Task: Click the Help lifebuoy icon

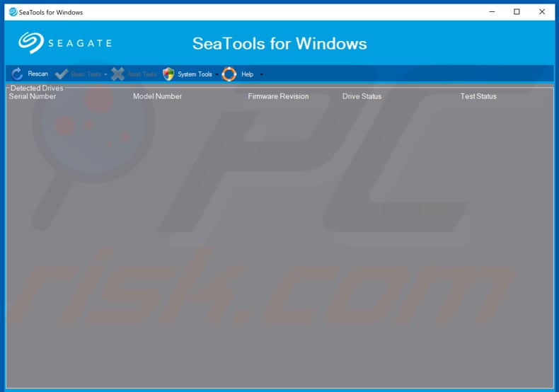Action: pyautogui.click(x=229, y=74)
